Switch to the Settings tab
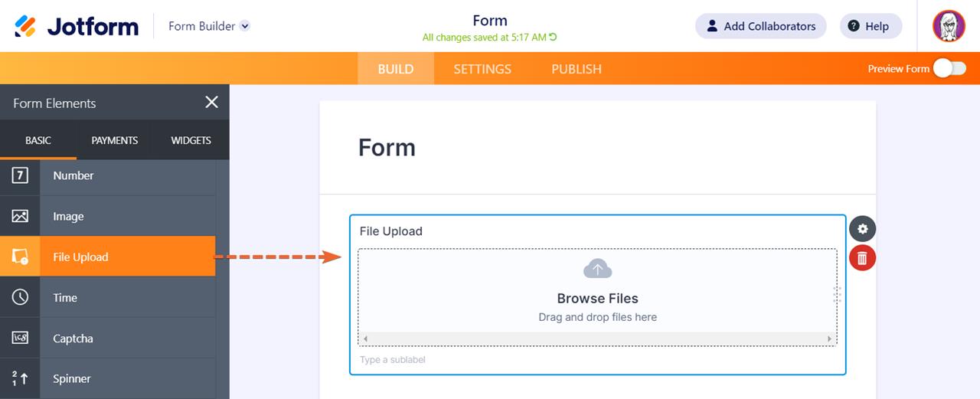The image size is (980, 399). (482, 69)
